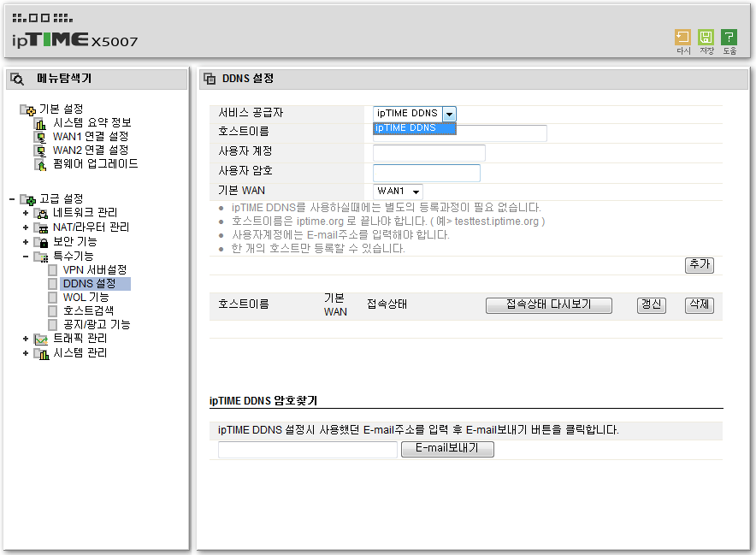756x555 pixels.
Task: Open WOL 기능 menu item
Action: coord(86,298)
